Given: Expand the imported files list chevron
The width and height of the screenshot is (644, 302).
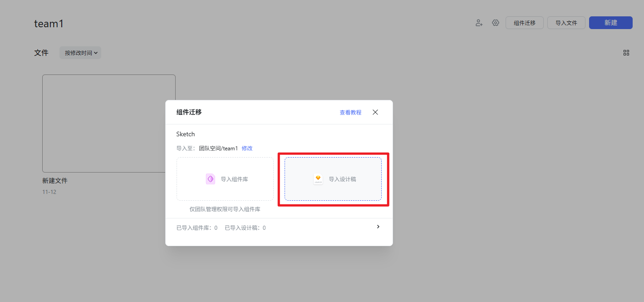Looking at the screenshot, I should coord(378,227).
